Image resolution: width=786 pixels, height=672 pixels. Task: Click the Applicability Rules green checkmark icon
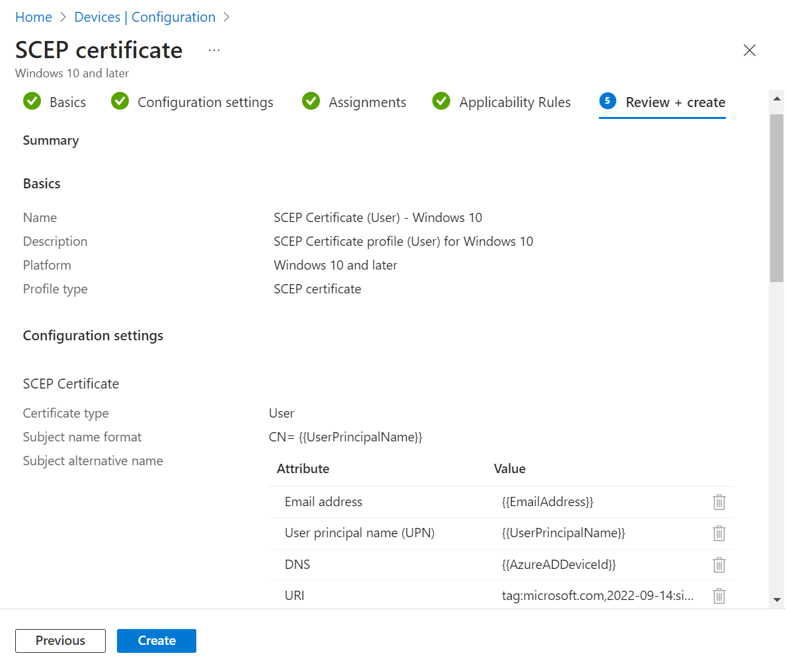click(441, 101)
